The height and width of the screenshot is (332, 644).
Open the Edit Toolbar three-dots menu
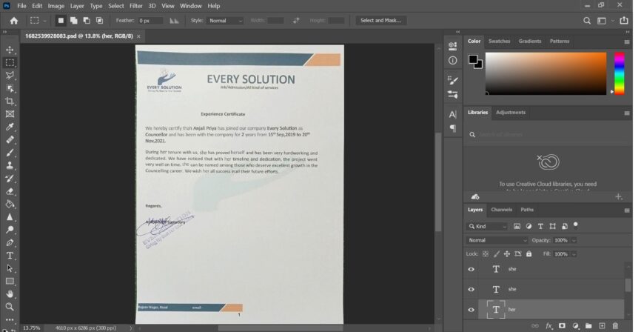click(10, 319)
